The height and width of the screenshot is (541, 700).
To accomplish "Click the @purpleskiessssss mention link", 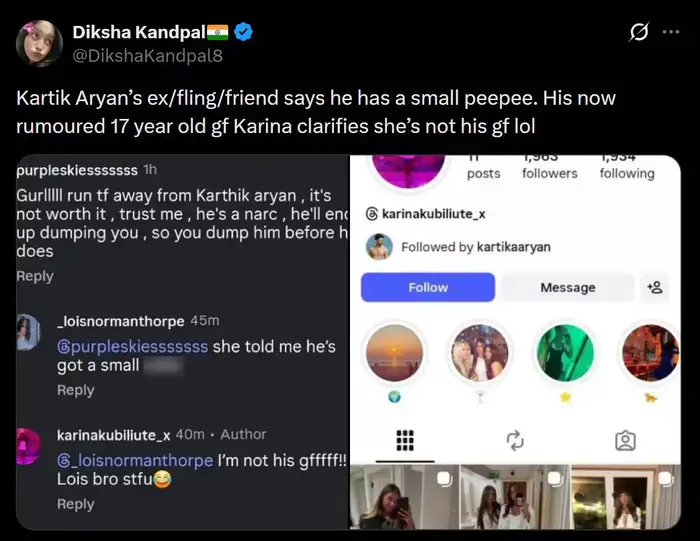I will 133,346.
